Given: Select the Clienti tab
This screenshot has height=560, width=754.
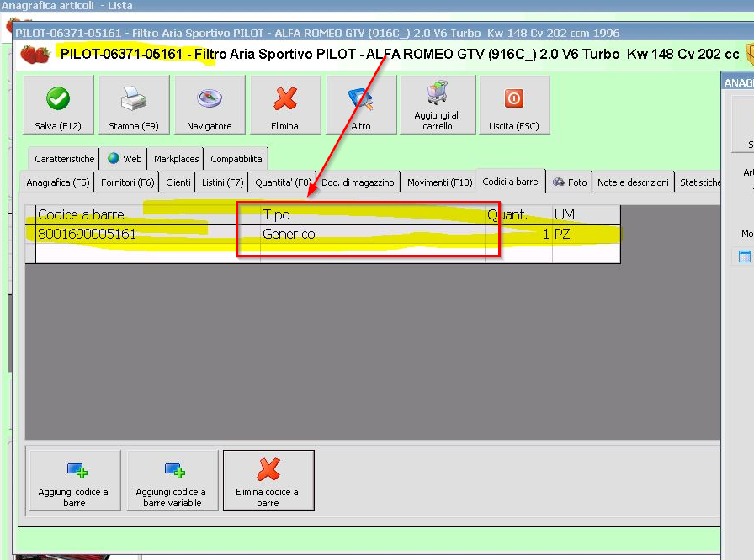Looking at the screenshot, I should click(x=178, y=182).
